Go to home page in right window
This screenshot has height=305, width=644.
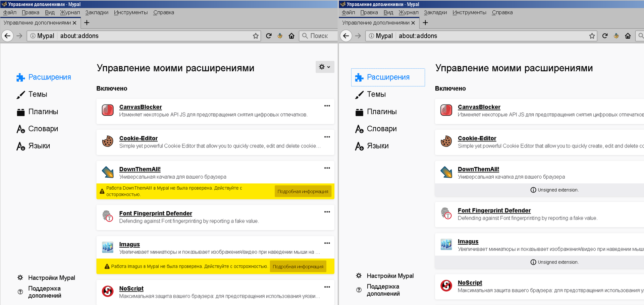(x=628, y=36)
